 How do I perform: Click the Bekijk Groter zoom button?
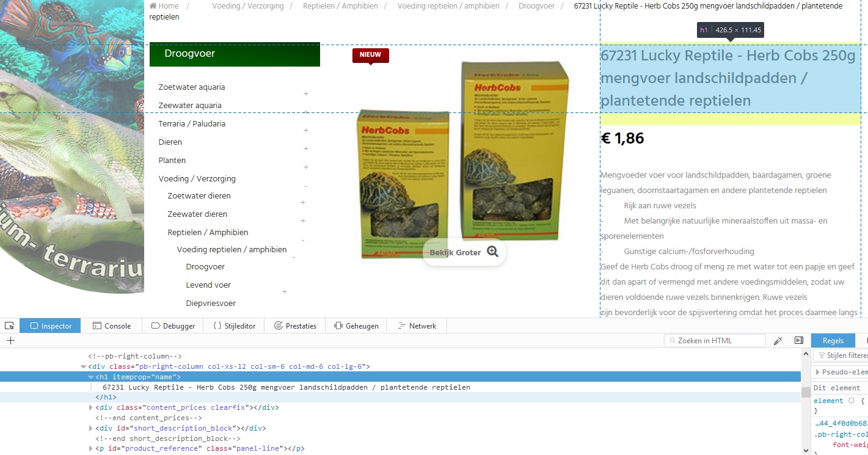(464, 252)
